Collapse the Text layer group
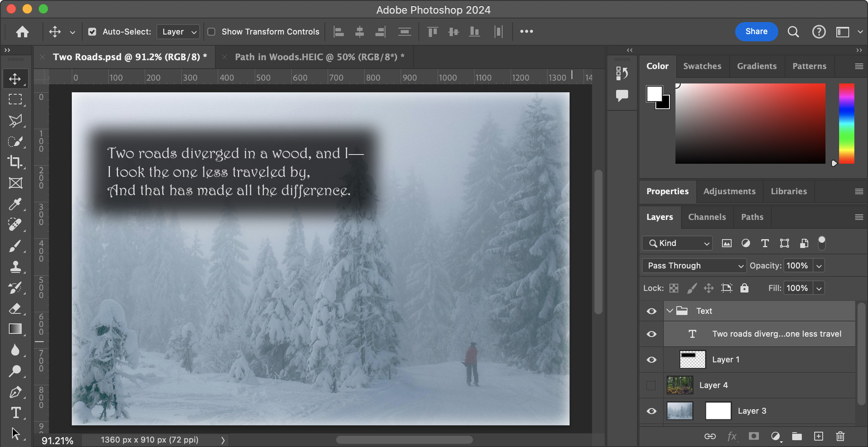The width and height of the screenshot is (868, 447). tap(669, 311)
